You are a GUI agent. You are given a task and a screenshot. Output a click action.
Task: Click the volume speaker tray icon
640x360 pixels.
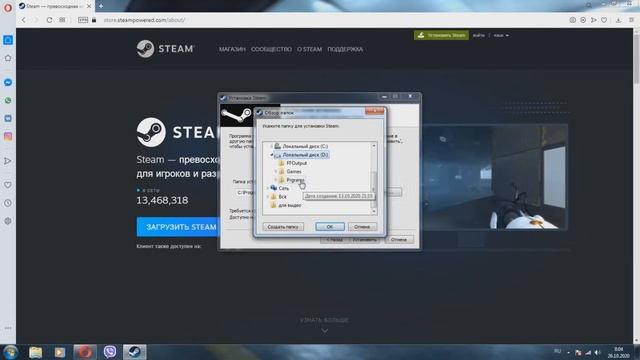[598, 352]
